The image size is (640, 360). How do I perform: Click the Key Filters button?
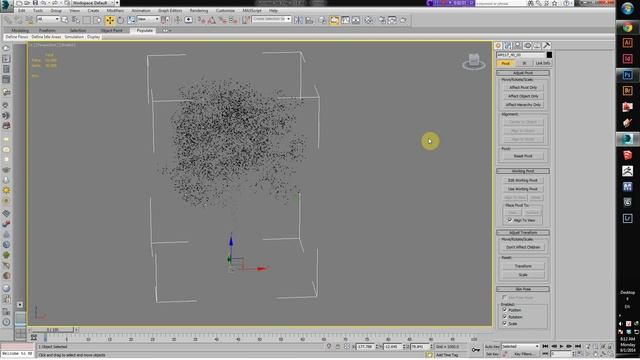click(523, 354)
